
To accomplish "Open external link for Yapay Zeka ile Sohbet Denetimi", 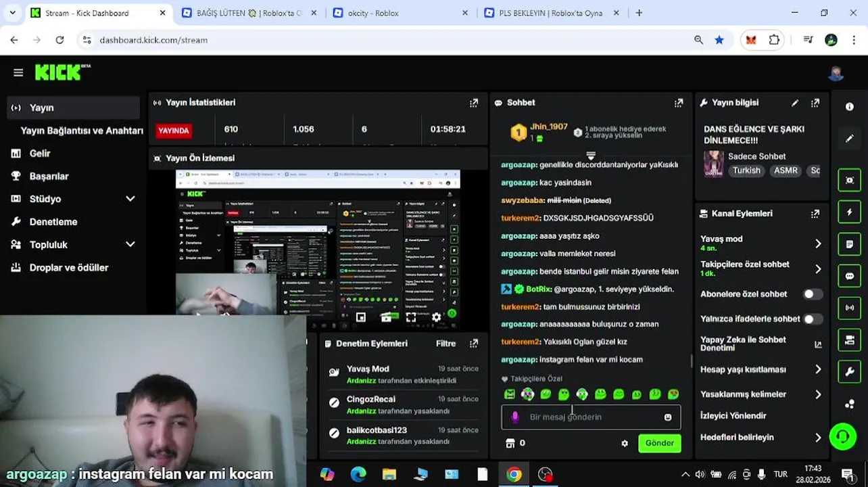I will point(818,344).
